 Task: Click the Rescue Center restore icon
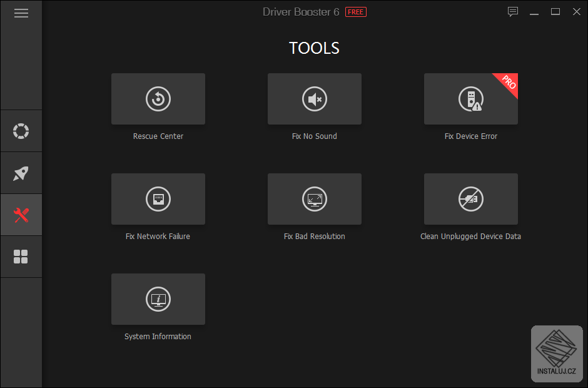158,99
